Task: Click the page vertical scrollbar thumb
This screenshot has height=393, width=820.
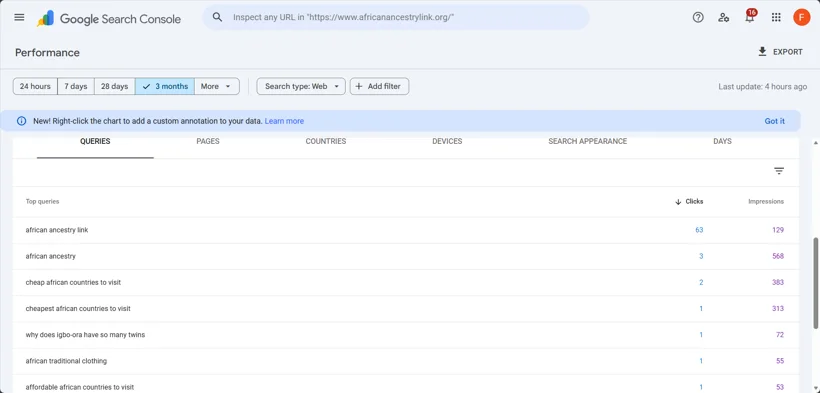Action: click(x=815, y=283)
